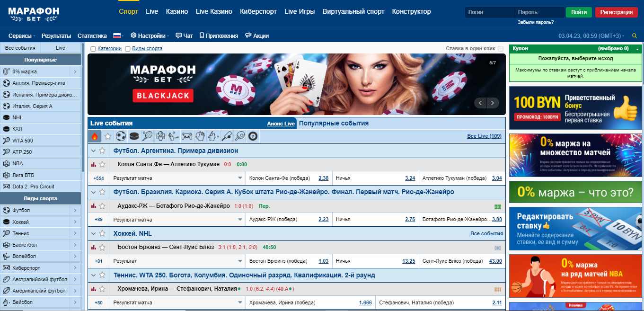The height and width of the screenshot is (311, 644).
Task: Filter live events by handball hand icon
Action: 200,136
